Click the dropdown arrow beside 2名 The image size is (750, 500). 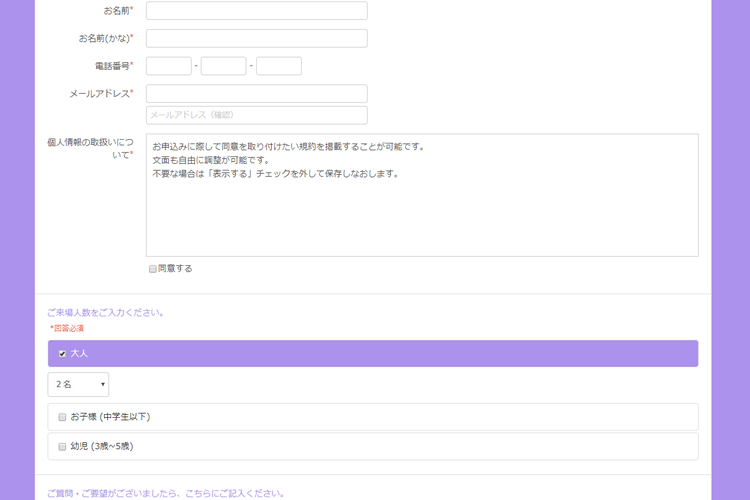(x=102, y=385)
